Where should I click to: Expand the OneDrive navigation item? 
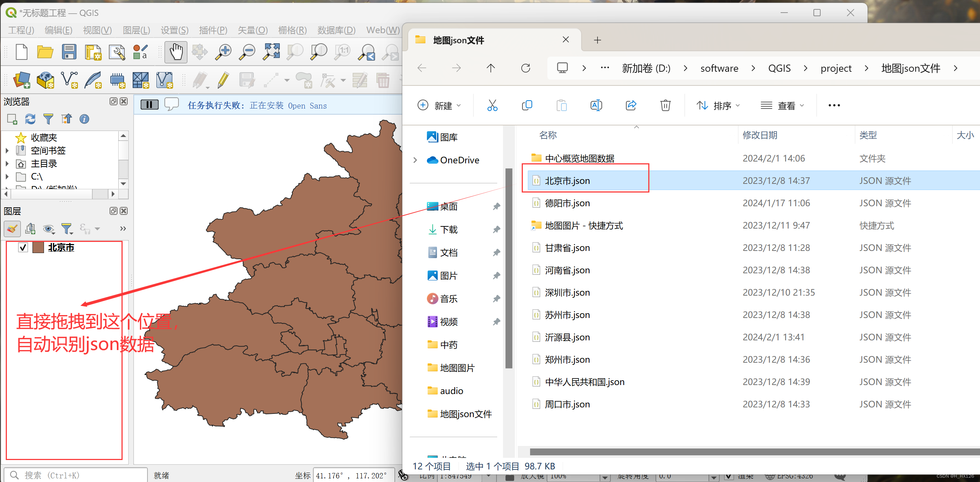[415, 160]
